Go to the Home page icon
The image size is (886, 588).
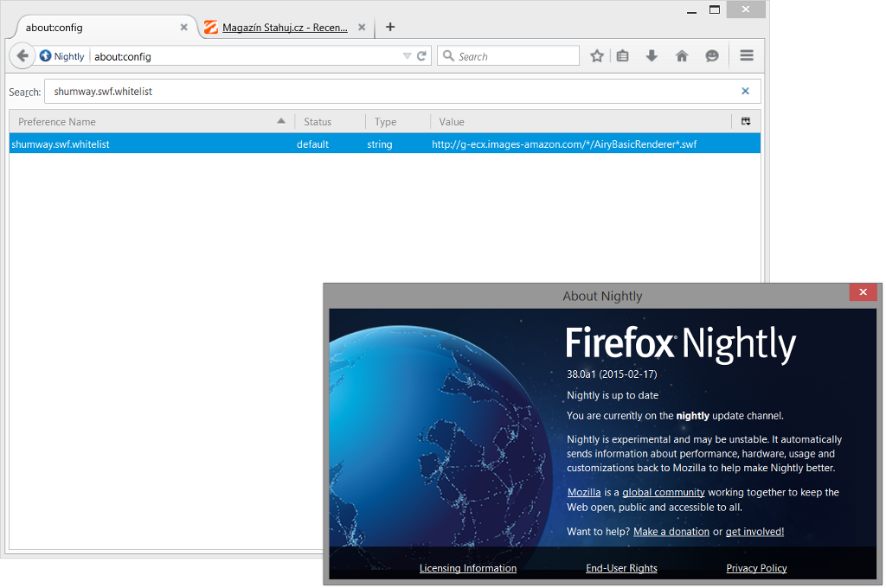click(682, 56)
